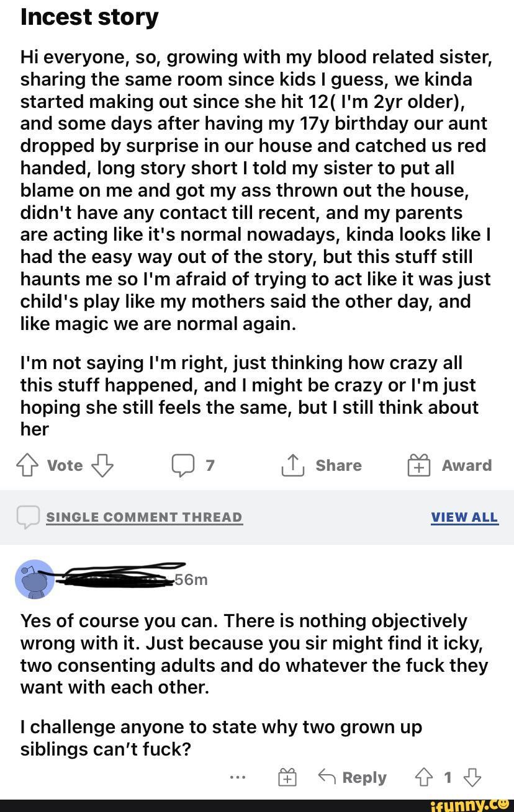
Task: Click VIEW ALL to show all comments
Action: [464, 517]
